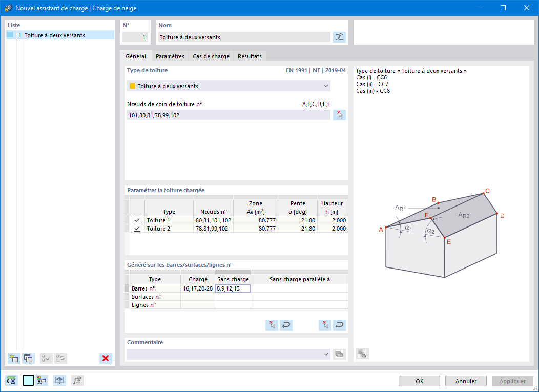Click the Nom input field
The height and width of the screenshot is (392, 539).
tap(244, 37)
